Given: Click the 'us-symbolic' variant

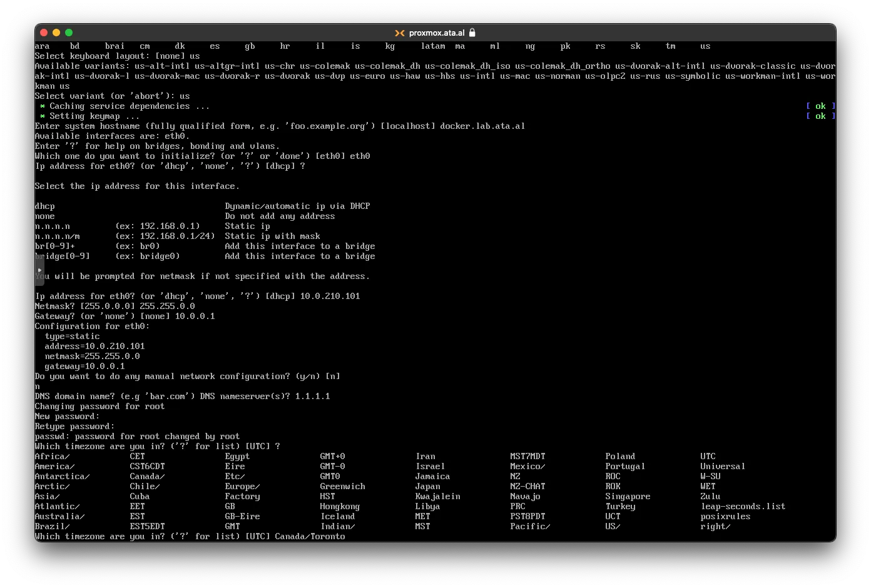Looking at the screenshot, I should click(693, 76).
